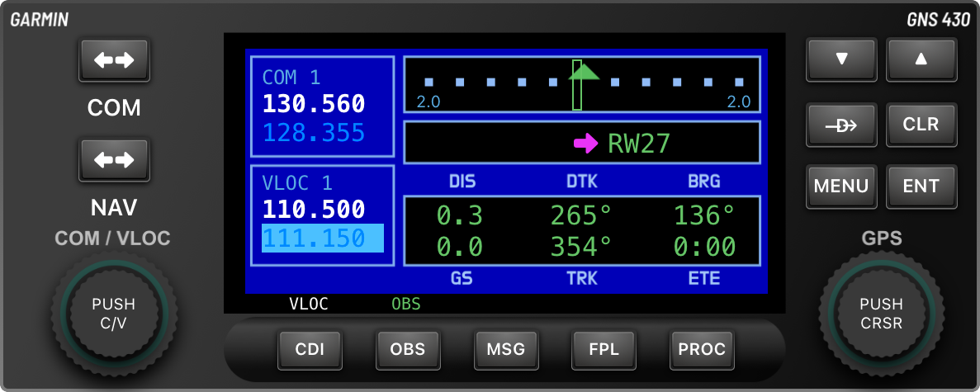The image size is (980, 392).
Task: Select standby COM frequency 128.355
Action: 314,133
